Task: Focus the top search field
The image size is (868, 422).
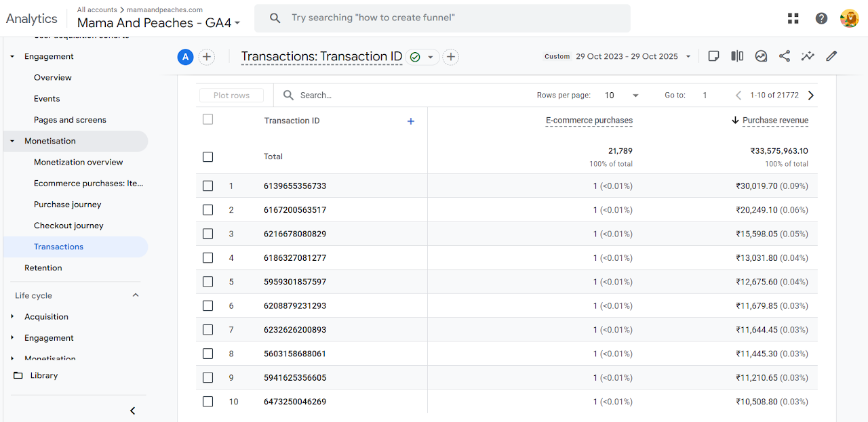Action: tap(442, 18)
